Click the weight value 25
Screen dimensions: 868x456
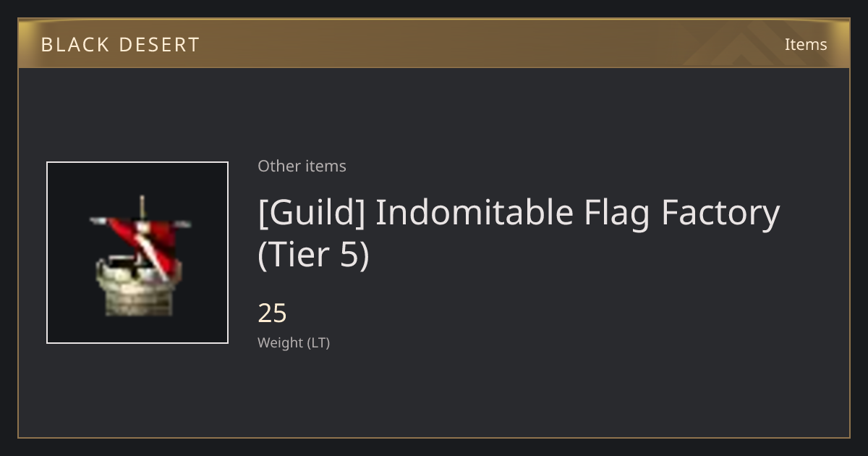pyautogui.click(x=273, y=313)
